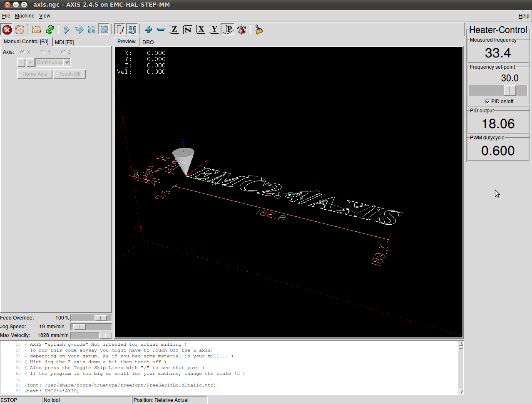Click the jog plus button
532x404 pixels.
click(x=30, y=62)
